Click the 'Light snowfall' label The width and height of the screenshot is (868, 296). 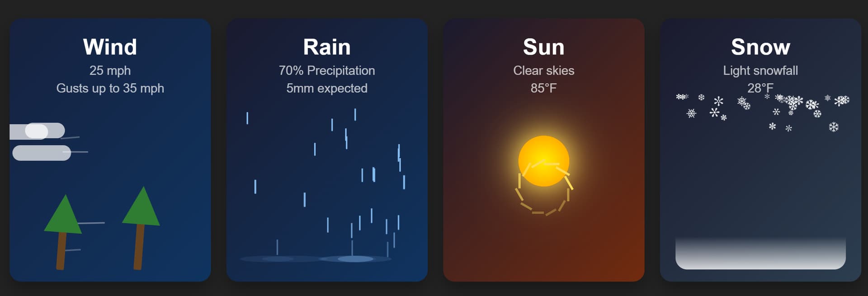pyautogui.click(x=760, y=70)
